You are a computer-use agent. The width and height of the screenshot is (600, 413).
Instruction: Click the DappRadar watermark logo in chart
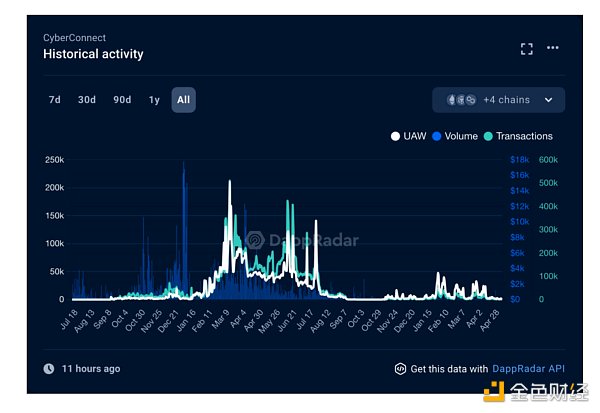point(256,240)
